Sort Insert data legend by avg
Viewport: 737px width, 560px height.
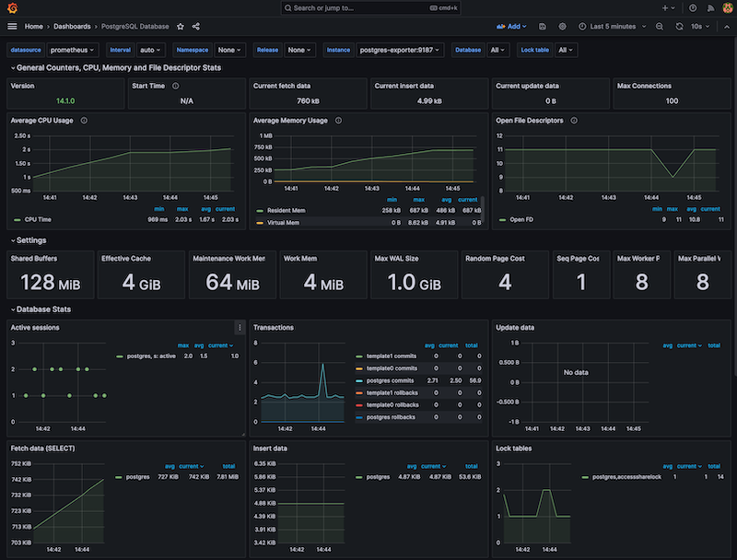tap(412, 466)
